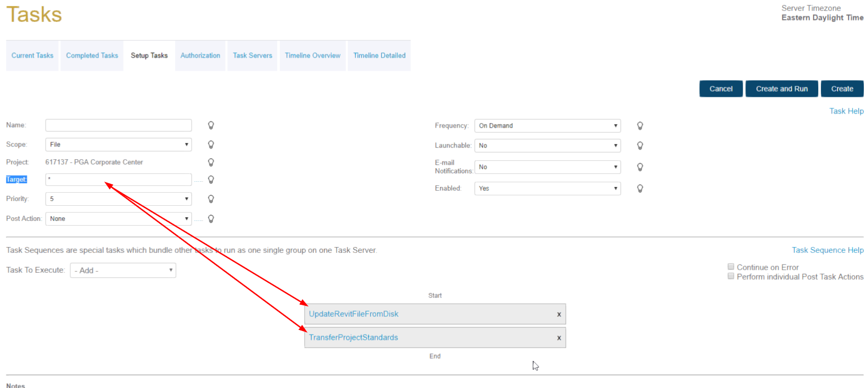This screenshot has width=868, height=388.
Task: Remove UpdateRevitFileFromDisk with its x button
Action: pyautogui.click(x=559, y=314)
